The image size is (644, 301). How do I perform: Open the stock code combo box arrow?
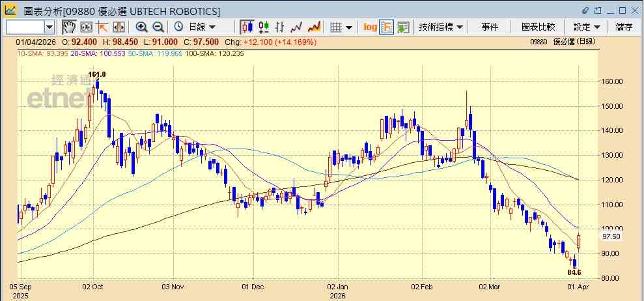click(49, 27)
